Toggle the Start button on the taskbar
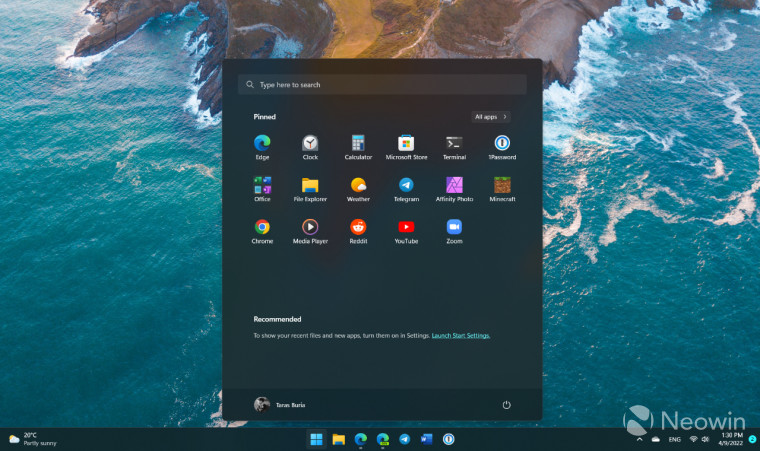Screen dimensions: 760x451 click(x=316, y=439)
